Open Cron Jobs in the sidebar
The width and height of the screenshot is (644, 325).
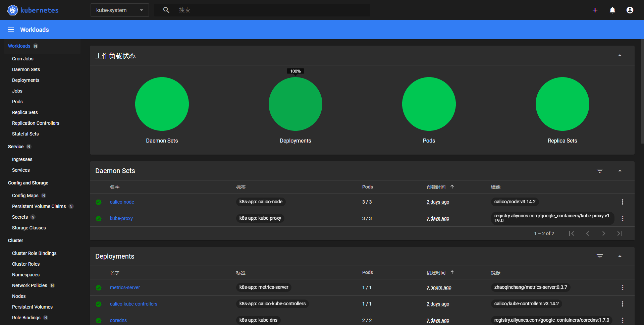coord(23,59)
